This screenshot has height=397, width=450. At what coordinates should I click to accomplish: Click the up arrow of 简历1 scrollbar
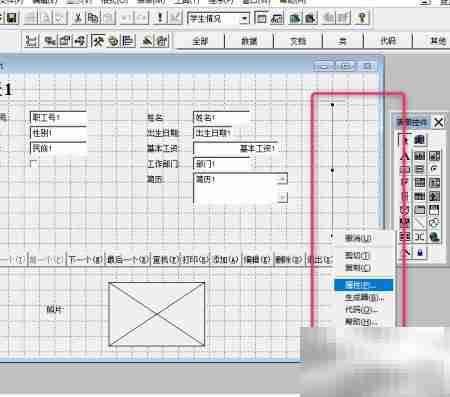tap(282, 179)
